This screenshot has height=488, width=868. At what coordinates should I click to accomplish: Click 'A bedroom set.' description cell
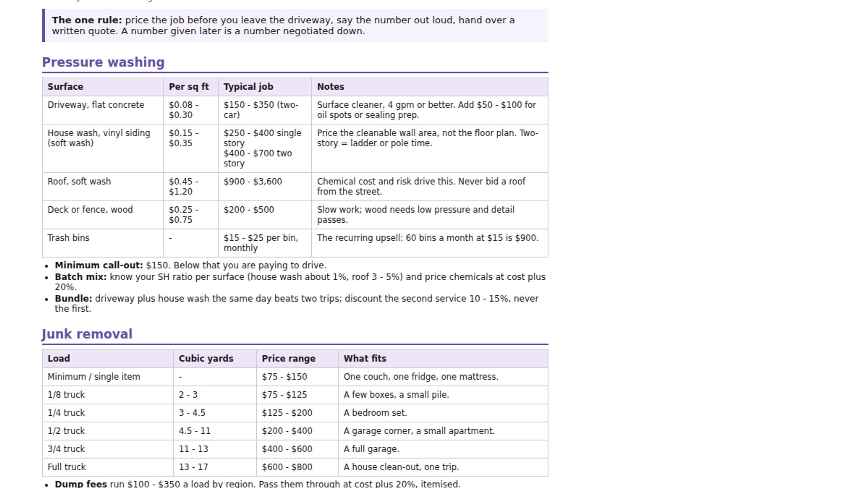point(443,413)
